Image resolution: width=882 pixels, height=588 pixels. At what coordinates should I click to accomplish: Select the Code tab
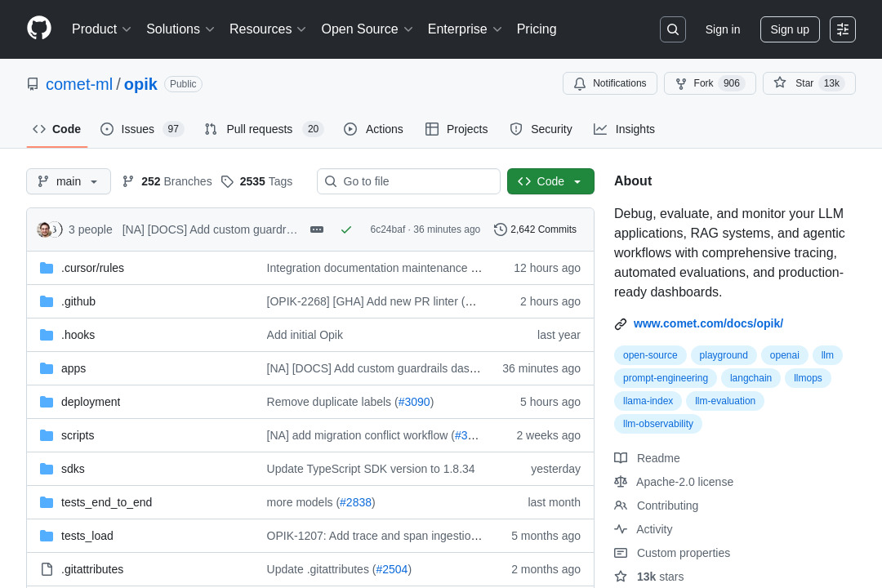click(x=57, y=129)
